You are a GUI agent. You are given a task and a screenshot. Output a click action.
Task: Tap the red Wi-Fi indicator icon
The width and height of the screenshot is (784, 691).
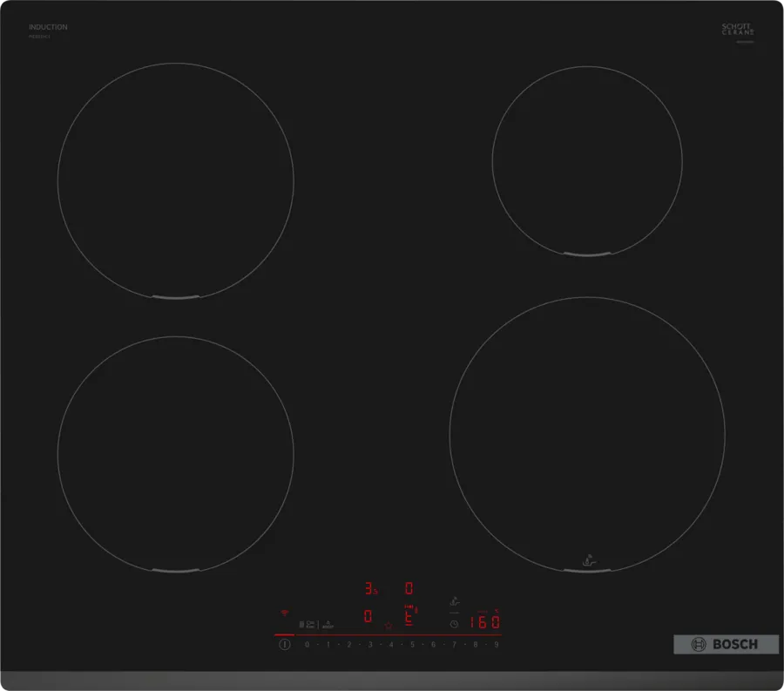tap(284, 613)
